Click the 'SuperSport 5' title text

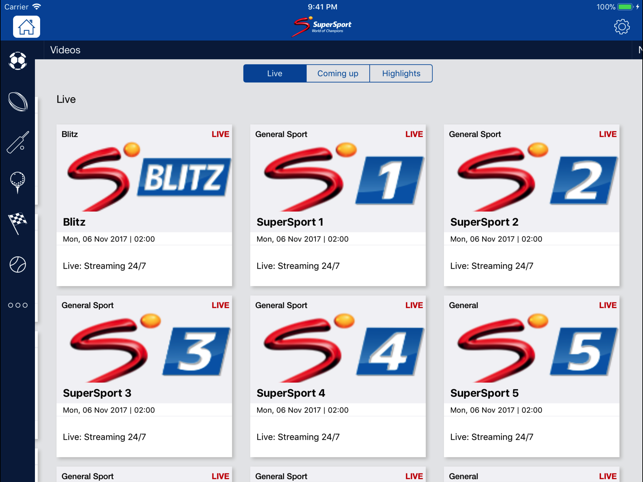[484, 393]
